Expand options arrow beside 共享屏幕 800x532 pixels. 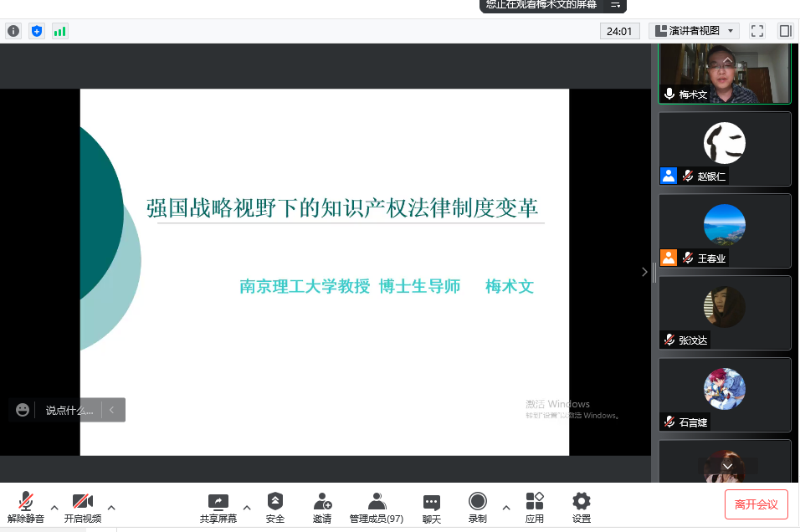(247, 507)
